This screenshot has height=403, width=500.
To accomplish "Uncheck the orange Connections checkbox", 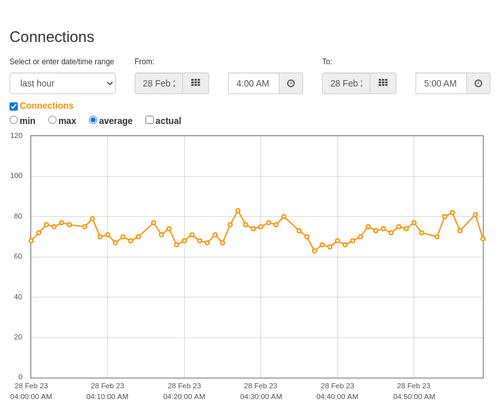I will pos(14,106).
